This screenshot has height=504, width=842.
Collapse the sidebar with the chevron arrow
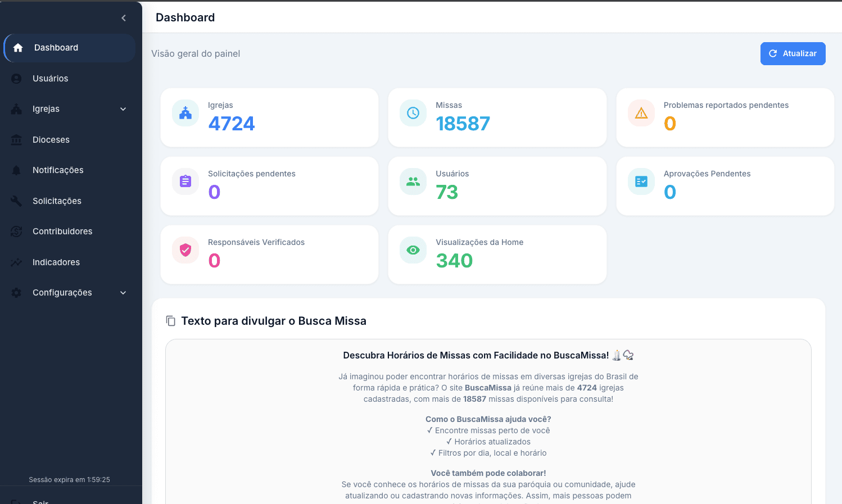[x=124, y=18]
